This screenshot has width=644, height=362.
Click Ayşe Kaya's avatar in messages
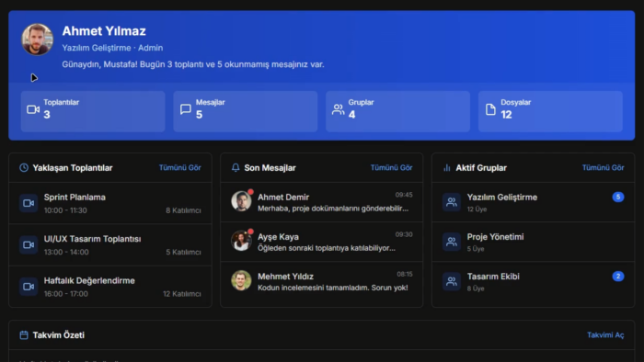[241, 241]
